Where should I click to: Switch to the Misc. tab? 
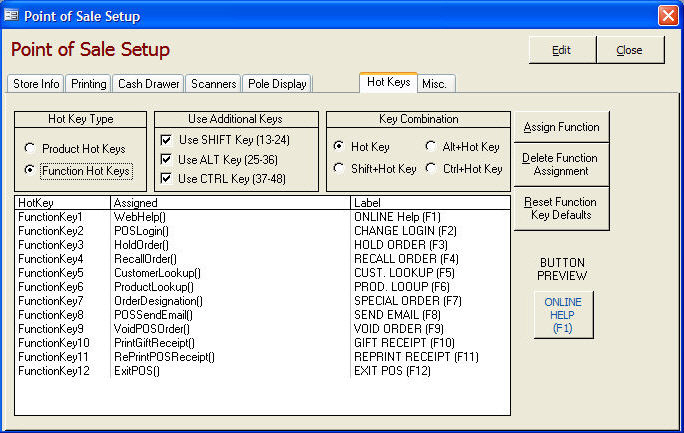[434, 84]
